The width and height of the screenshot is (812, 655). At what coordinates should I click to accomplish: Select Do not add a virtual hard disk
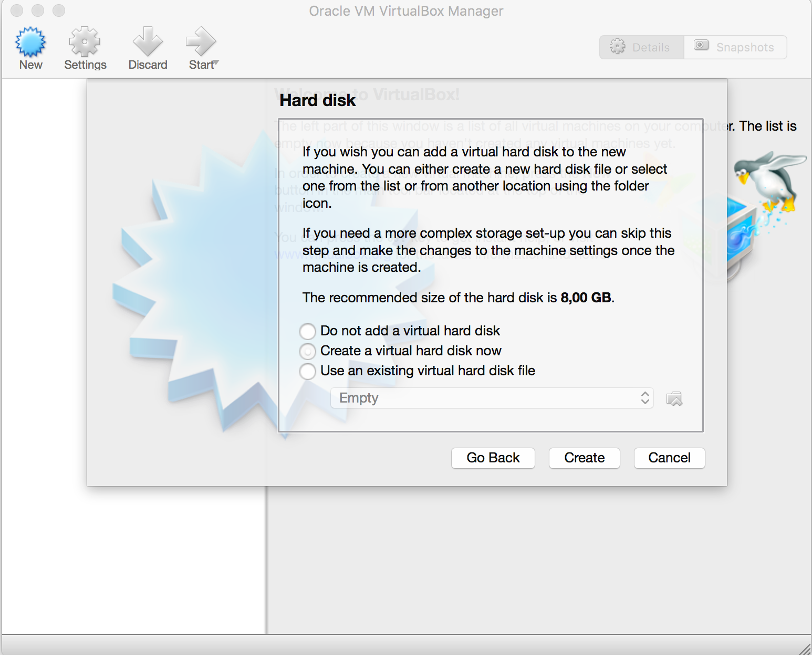click(308, 331)
